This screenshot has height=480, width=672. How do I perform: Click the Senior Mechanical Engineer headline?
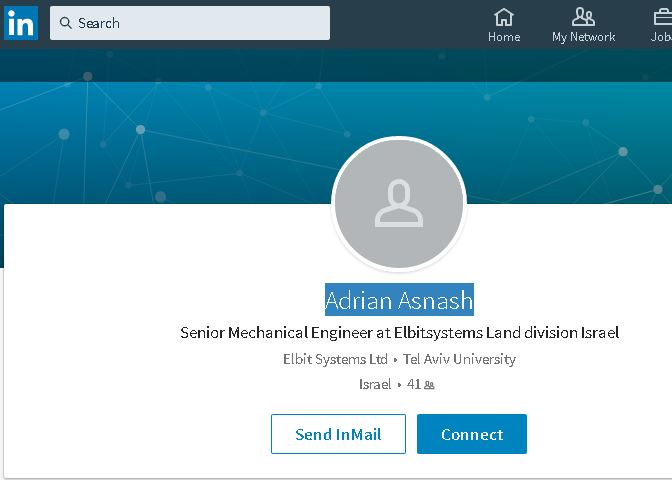[x=399, y=333]
